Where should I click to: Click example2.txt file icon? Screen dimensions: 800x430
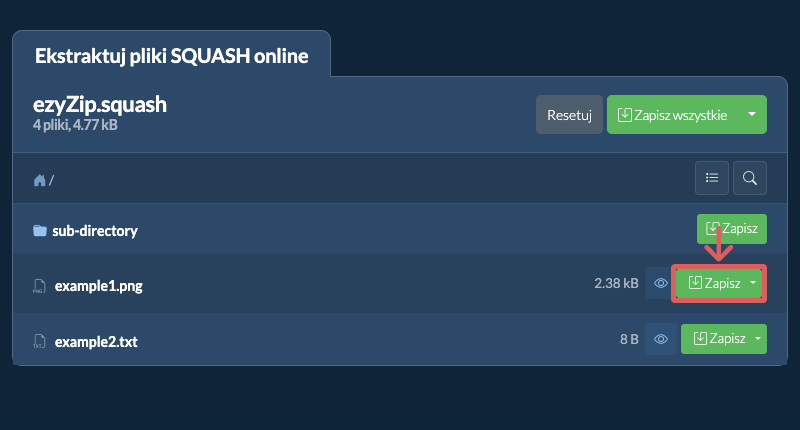39,341
